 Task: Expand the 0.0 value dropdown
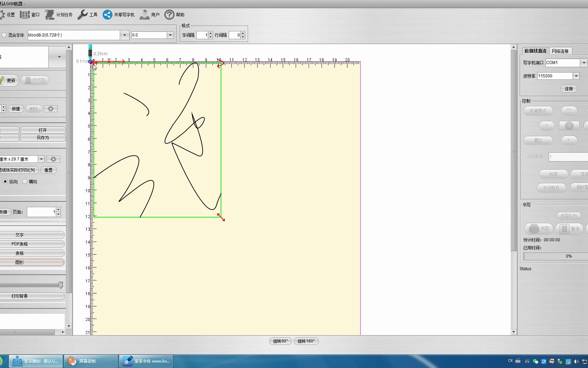point(170,35)
